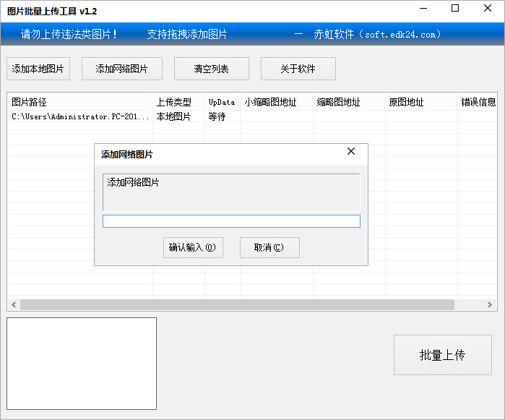Click the right scroll arrow of list
This screenshot has width=505, height=420.
tap(491, 305)
